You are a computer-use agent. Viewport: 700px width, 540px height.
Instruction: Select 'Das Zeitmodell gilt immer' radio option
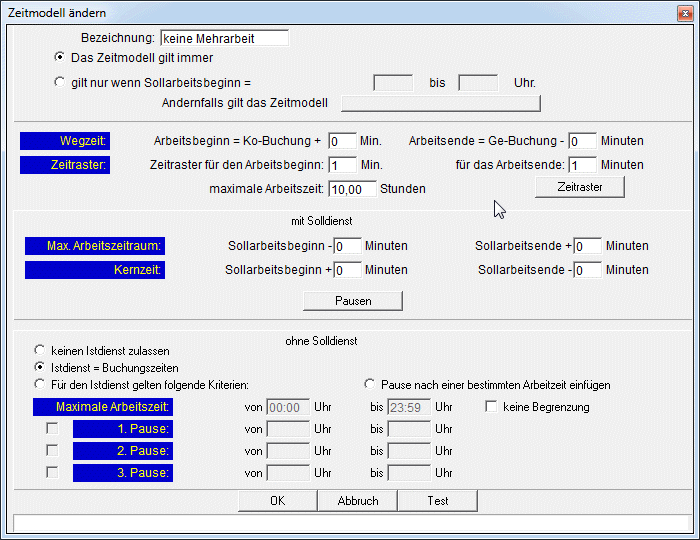tap(60, 57)
